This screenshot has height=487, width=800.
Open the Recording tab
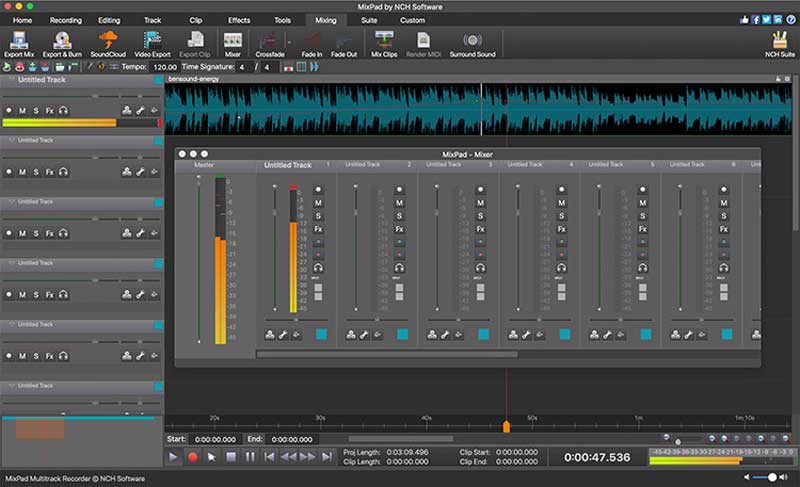tap(65, 20)
